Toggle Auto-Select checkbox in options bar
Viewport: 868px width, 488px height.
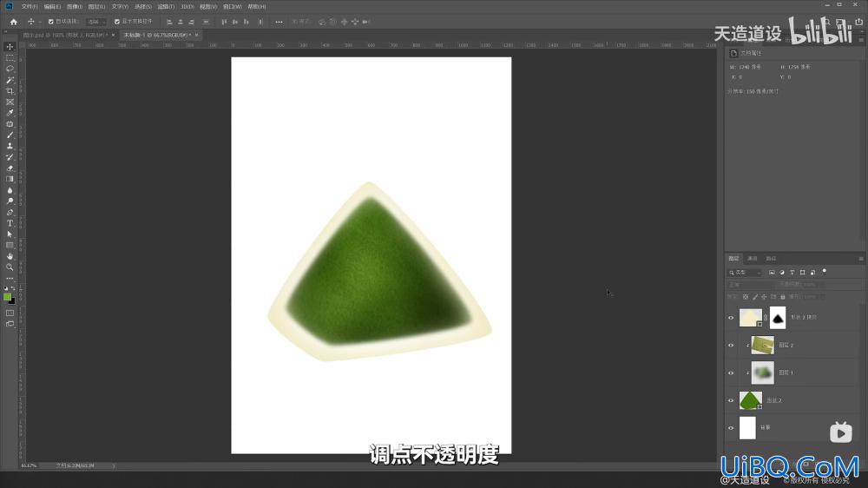pyautogui.click(x=51, y=22)
